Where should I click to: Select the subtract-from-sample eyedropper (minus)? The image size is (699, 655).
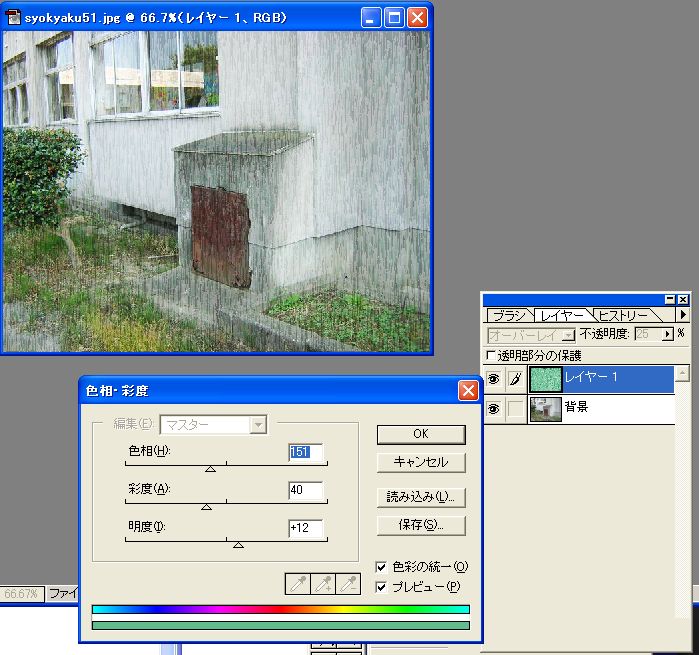pyautogui.click(x=348, y=585)
